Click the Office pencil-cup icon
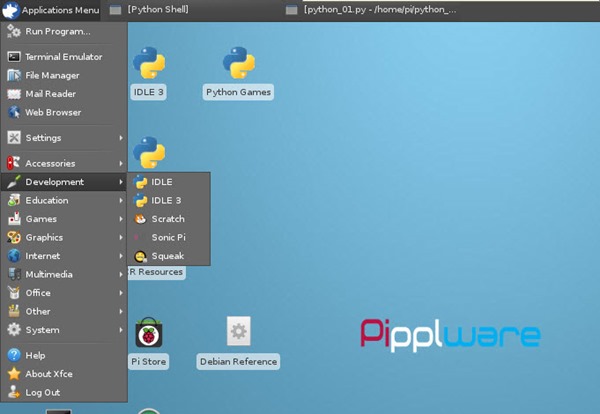 click(x=14, y=293)
